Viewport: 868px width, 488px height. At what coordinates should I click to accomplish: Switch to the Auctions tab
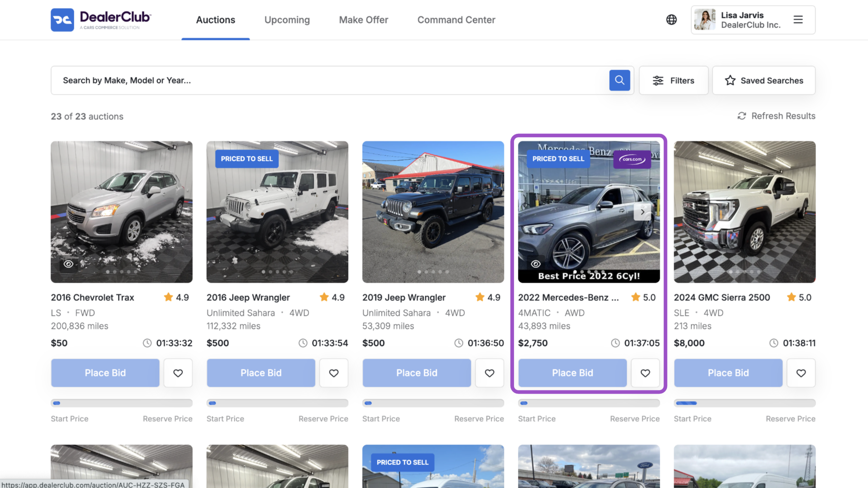216,20
